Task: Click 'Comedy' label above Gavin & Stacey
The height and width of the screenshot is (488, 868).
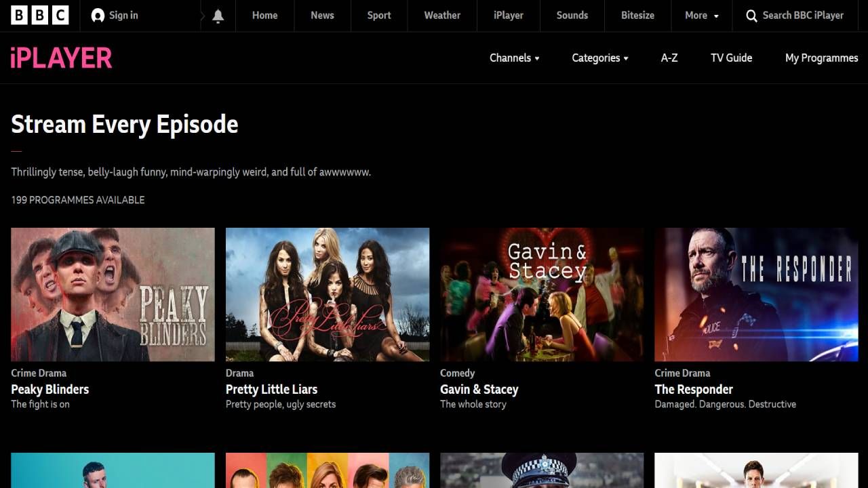Action: (x=458, y=373)
